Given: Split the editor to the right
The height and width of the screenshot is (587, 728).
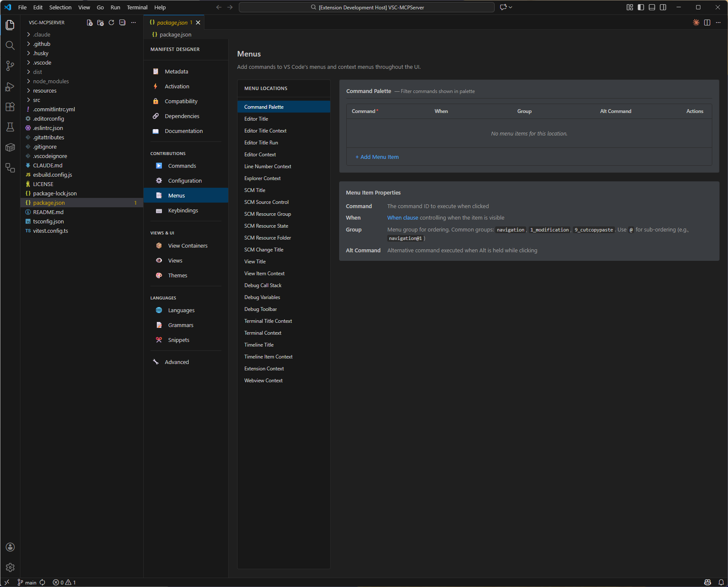Looking at the screenshot, I should (707, 23).
